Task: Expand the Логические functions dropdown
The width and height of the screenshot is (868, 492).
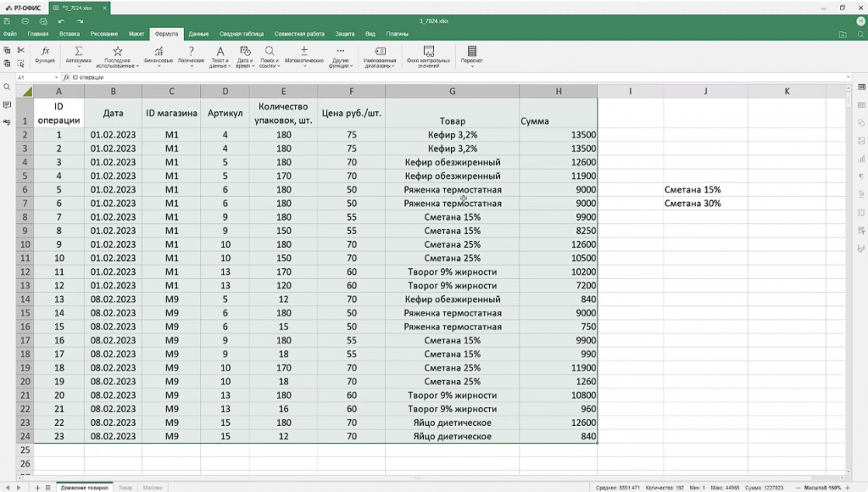Action: click(x=192, y=66)
